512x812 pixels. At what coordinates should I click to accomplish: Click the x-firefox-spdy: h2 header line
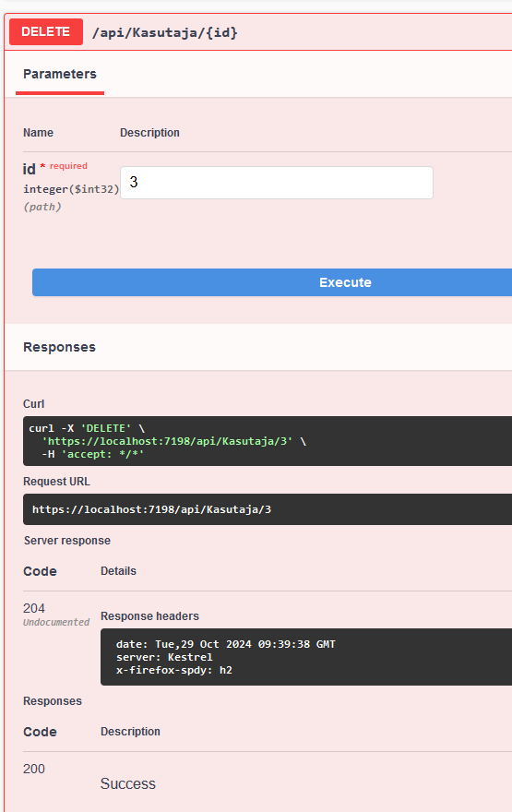pyautogui.click(x=174, y=670)
